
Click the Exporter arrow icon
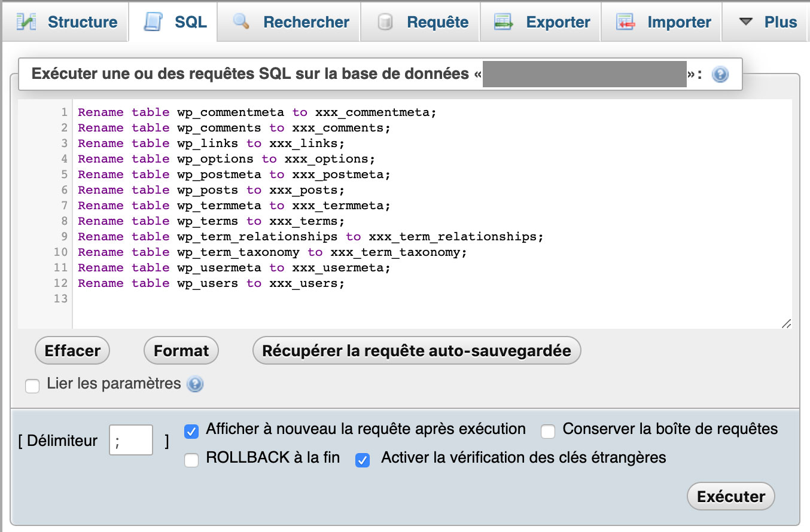click(504, 23)
